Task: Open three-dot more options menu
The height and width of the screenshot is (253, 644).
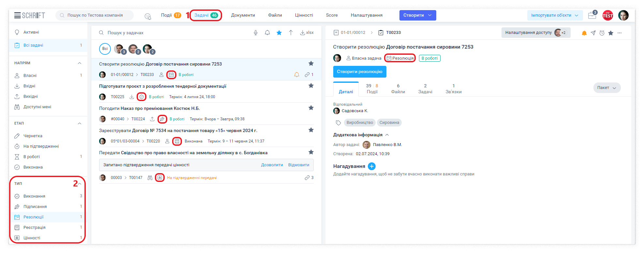Action: tap(620, 33)
